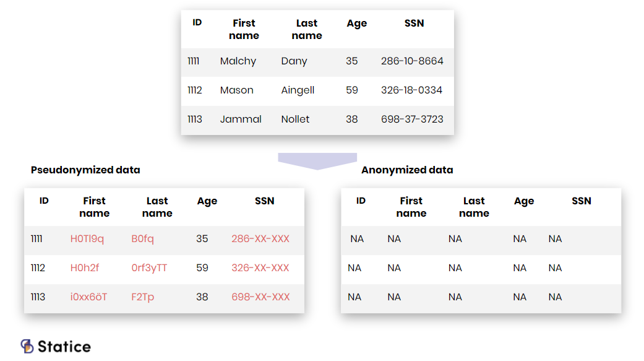The height and width of the screenshot is (361, 644).
Task: Select SSN value 326-18-0334
Action: click(411, 90)
